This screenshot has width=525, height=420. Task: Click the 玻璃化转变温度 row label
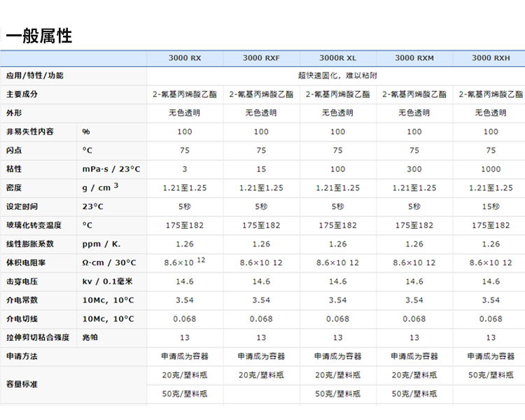[34, 225]
